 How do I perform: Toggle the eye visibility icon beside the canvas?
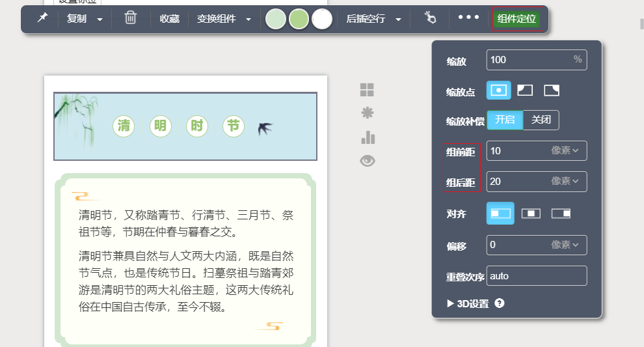click(367, 161)
